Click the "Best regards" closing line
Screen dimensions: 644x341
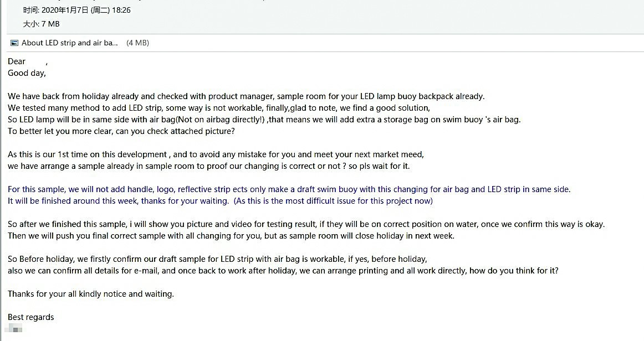[x=31, y=317]
